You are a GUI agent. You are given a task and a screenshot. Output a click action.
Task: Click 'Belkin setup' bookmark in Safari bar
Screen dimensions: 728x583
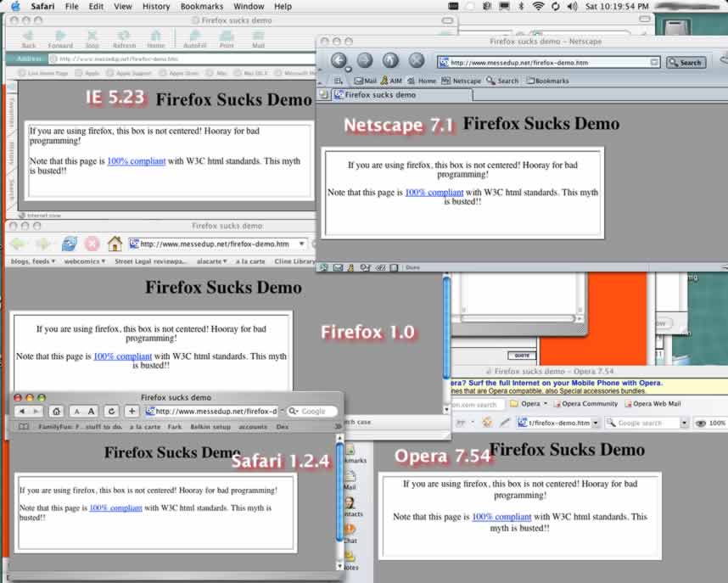(210, 427)
